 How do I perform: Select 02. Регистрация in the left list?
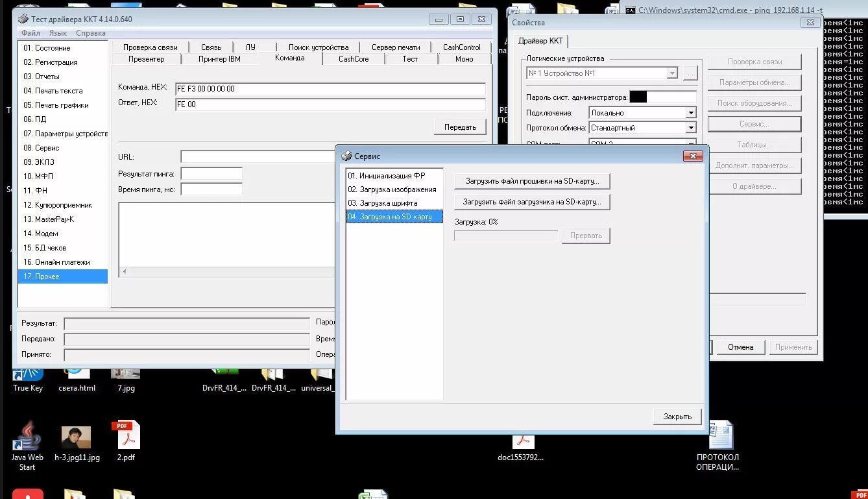coord(63,62)
